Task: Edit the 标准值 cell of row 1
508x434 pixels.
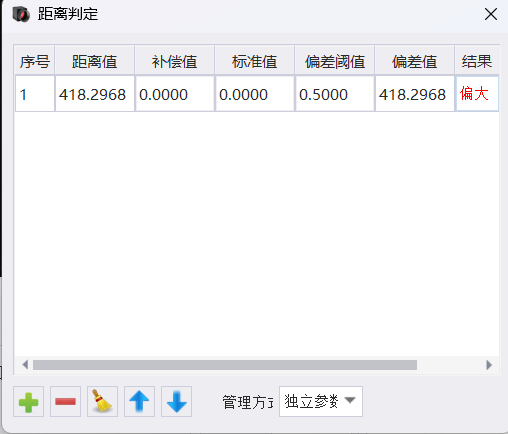Action: (255, 94)
